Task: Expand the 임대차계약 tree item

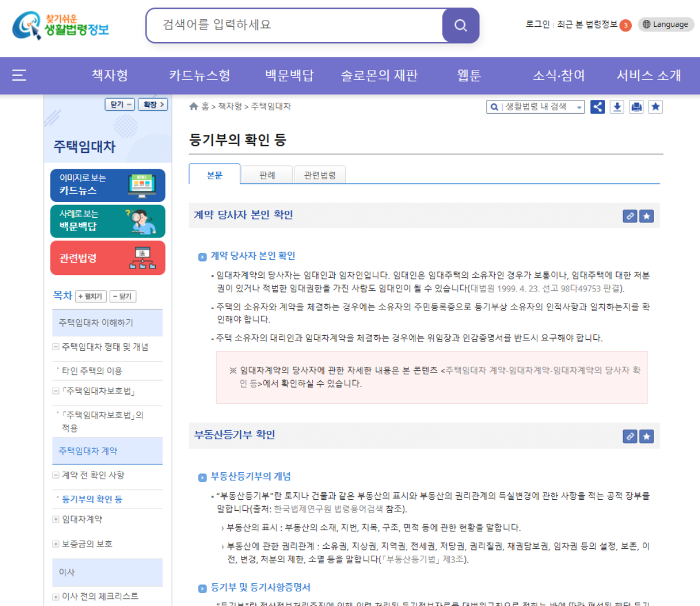Action: [55, 519]
